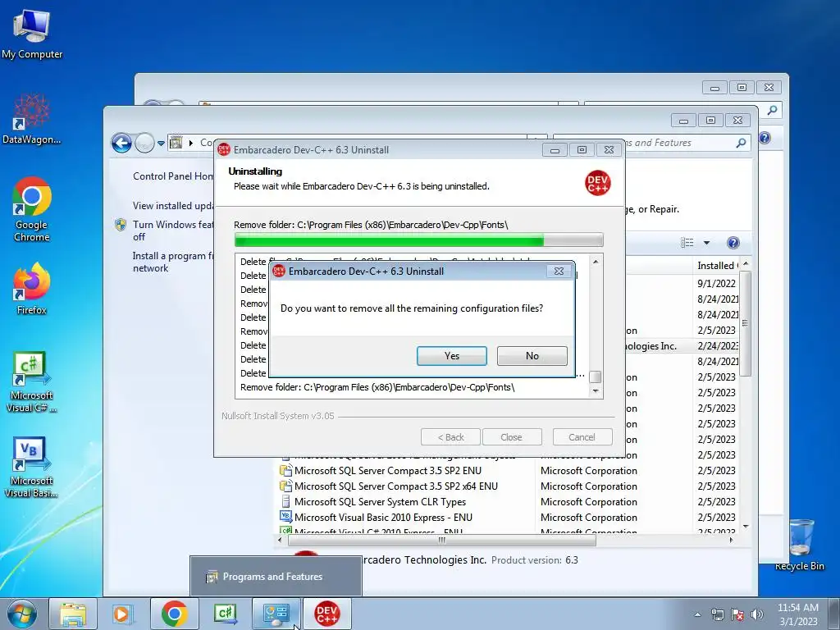Open recent pages dropdown beside navigation arrows
Screen dimensions: 840x630
point(162,143)
